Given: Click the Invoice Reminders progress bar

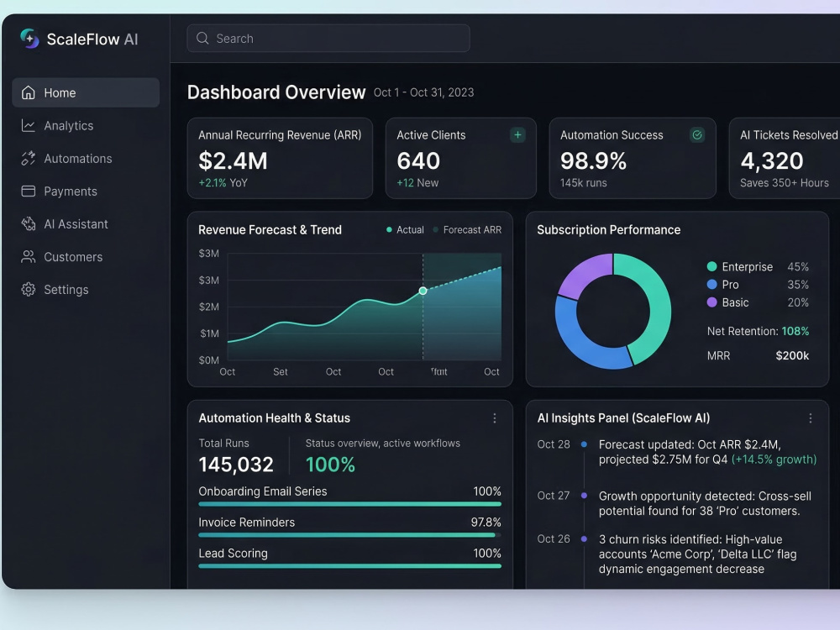Looking at the screenshot, I should point(349,534).
